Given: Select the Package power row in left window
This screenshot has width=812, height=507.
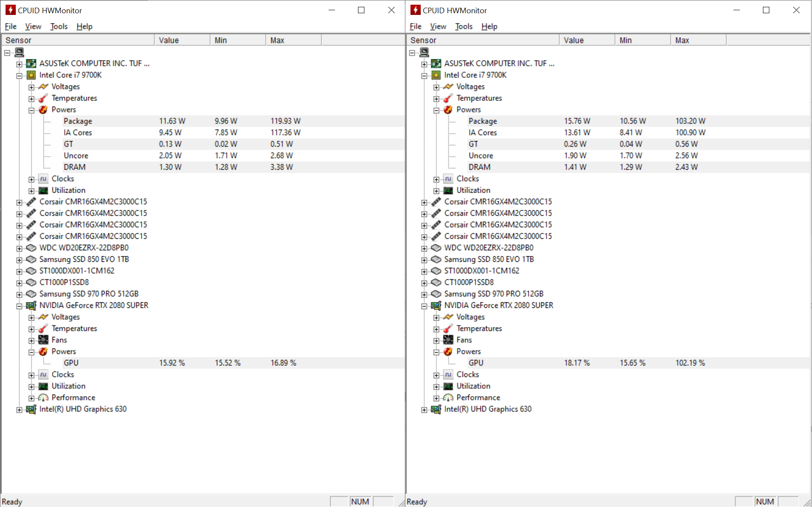Looking at the screenshot, I should tap(78, 121).
